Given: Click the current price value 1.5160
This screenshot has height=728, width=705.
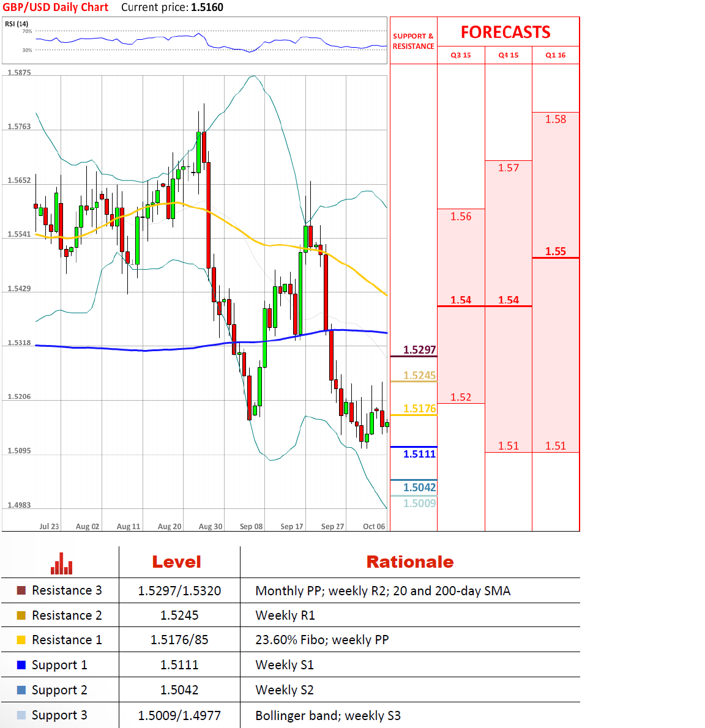Looking at the screenshot, I should point(207,7).
